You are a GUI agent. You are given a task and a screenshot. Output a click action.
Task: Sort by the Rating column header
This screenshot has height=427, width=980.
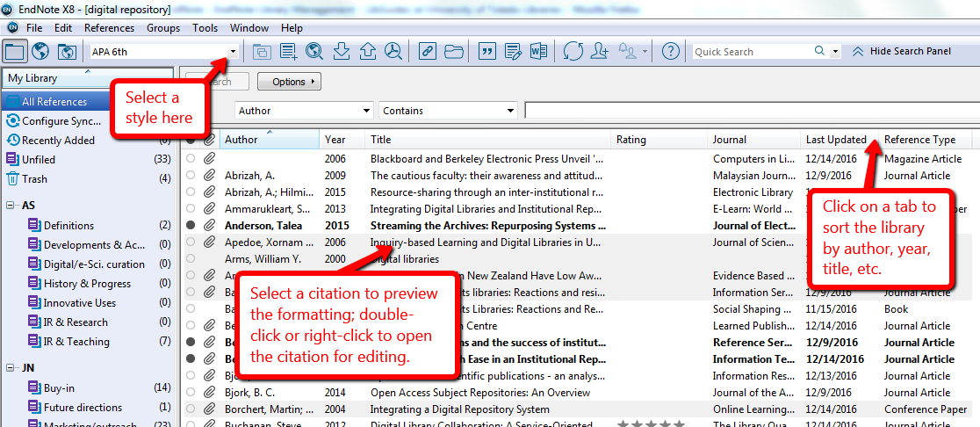pos(660,140)
